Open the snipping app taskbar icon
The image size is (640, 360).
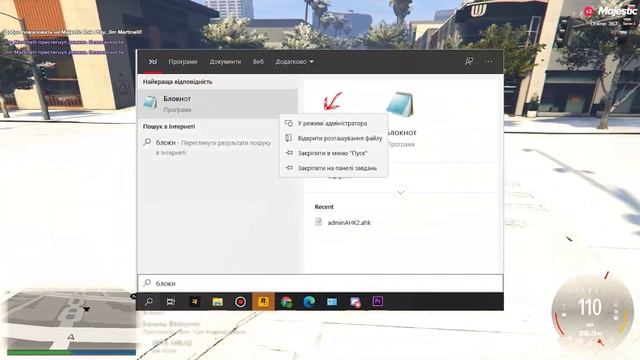355,302
